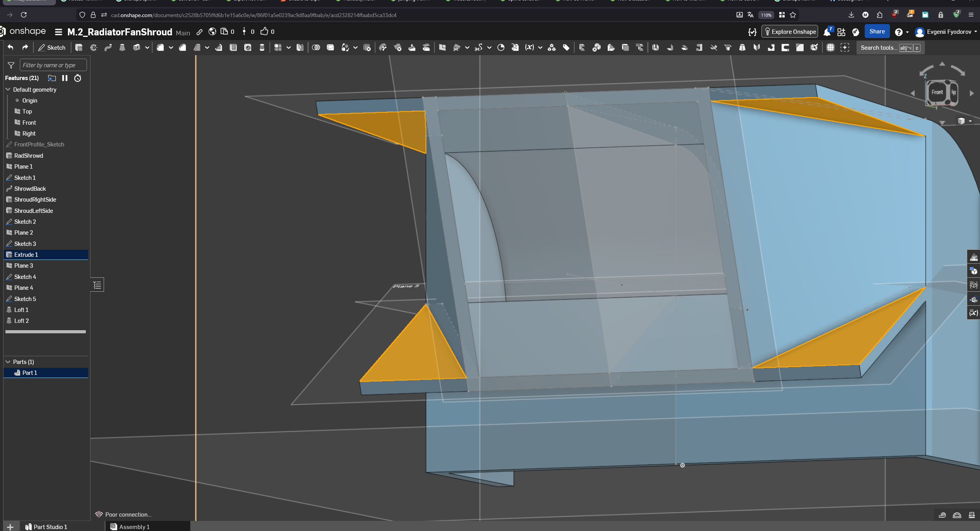Select the Extrude tool icon

(x=79, y=47)
